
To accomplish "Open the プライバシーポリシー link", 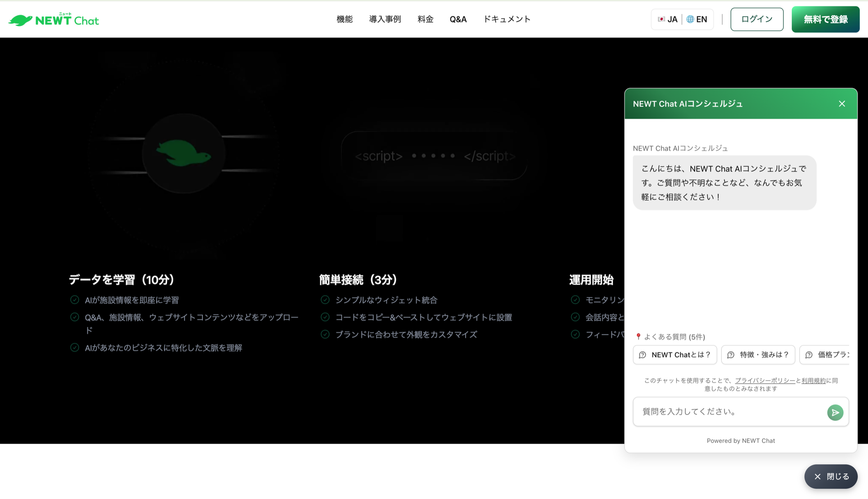I will tap(764, 380).
